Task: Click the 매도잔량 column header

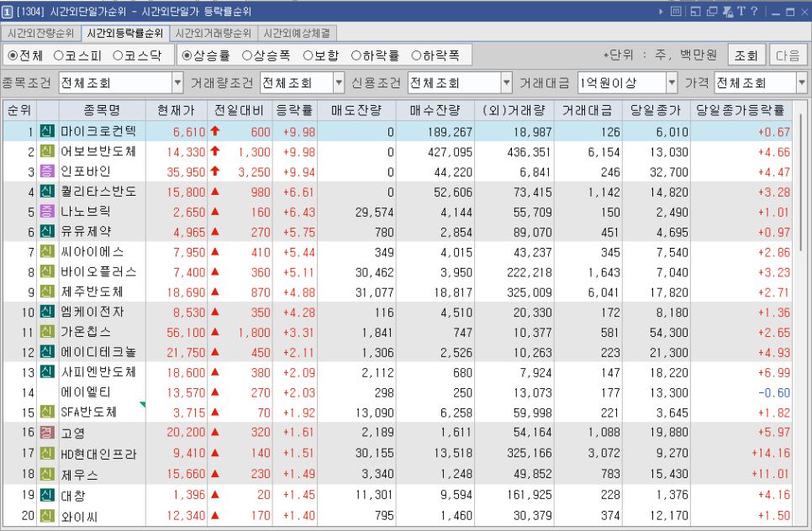Action: pyautogui.click(x=356, y=110)
